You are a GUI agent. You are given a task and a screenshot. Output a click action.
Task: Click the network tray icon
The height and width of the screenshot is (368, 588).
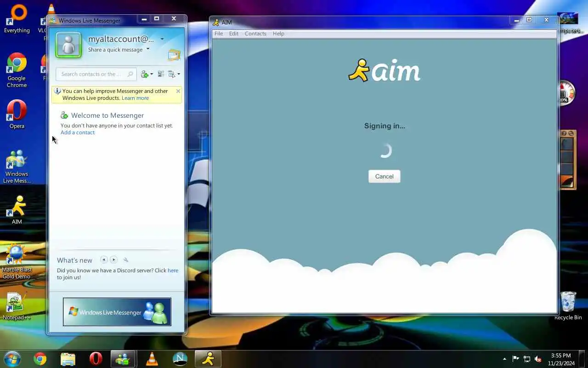coord(527,359)
